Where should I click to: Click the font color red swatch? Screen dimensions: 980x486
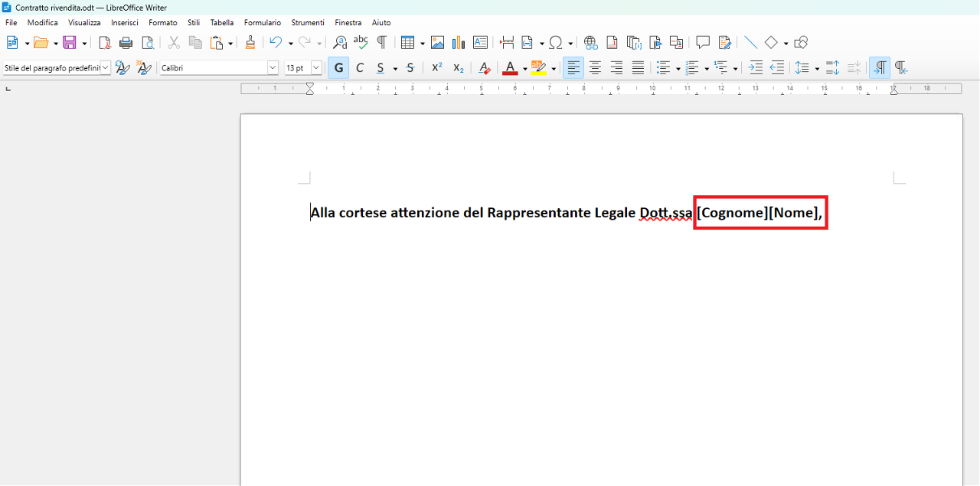tap(510, 68)
